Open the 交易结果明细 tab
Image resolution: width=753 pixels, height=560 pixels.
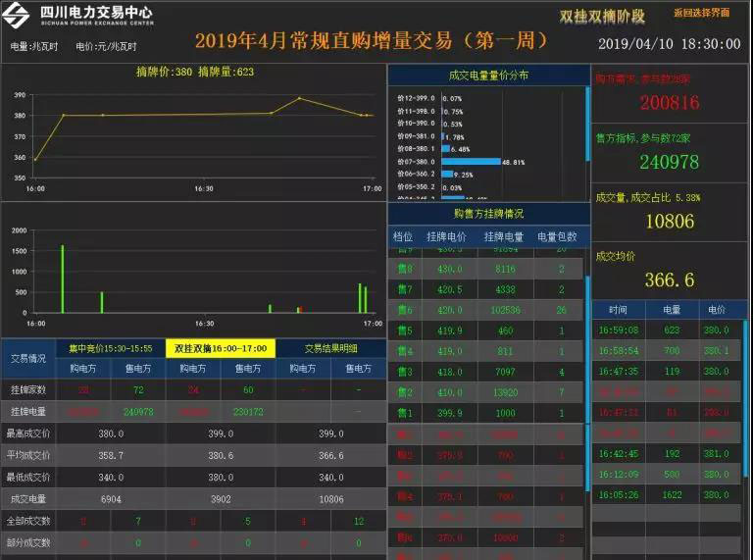click(x=330, y=348)
